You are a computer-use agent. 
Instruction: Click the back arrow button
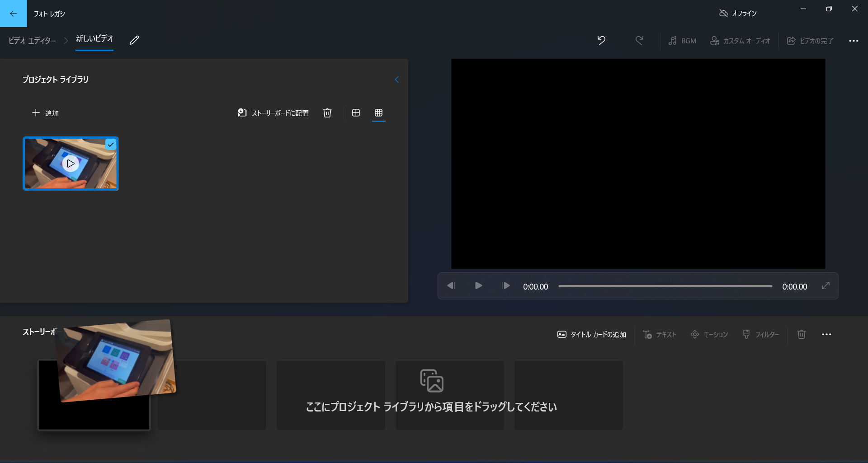(x=13, y=14)
